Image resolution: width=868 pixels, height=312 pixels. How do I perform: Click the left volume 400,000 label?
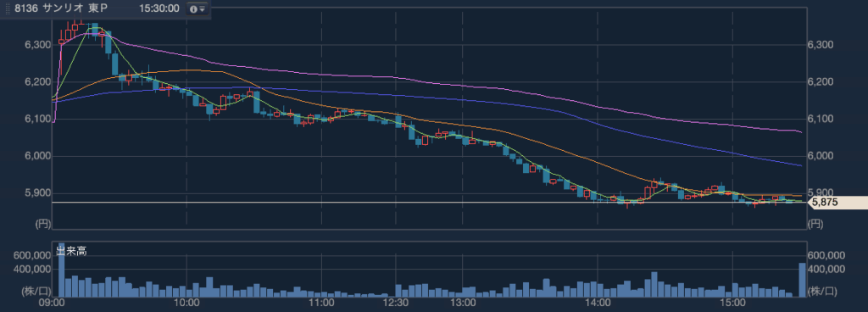pyautogui.click(x=31, y=270)
